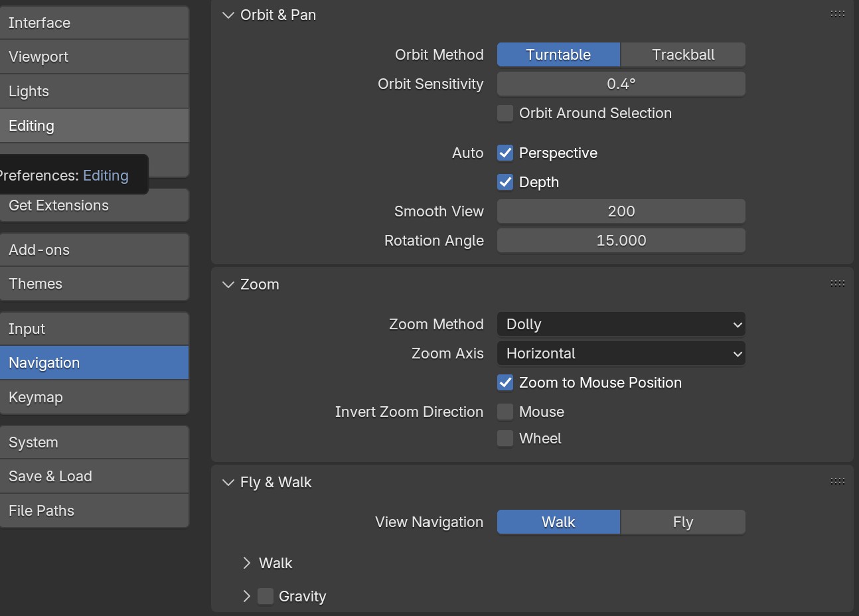
Task: Select the Editing preferences section
Action: click(x=94, y=126)
